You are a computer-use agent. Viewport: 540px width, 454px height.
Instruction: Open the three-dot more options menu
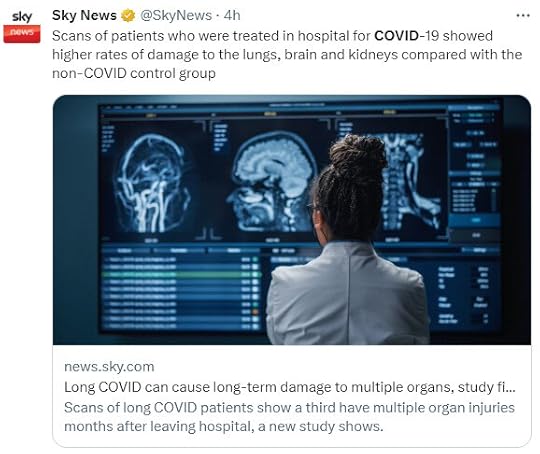tap(523, 16)
